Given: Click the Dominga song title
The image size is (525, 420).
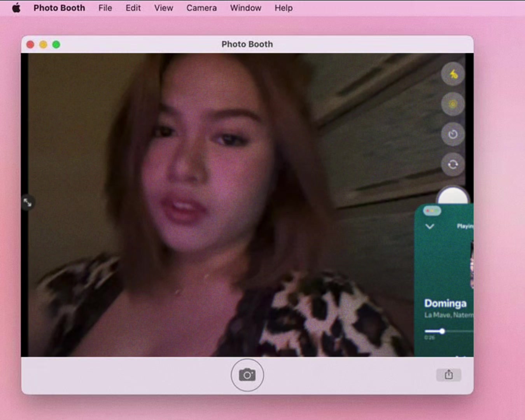Looking at the screenshot, I should coord(445,303).
